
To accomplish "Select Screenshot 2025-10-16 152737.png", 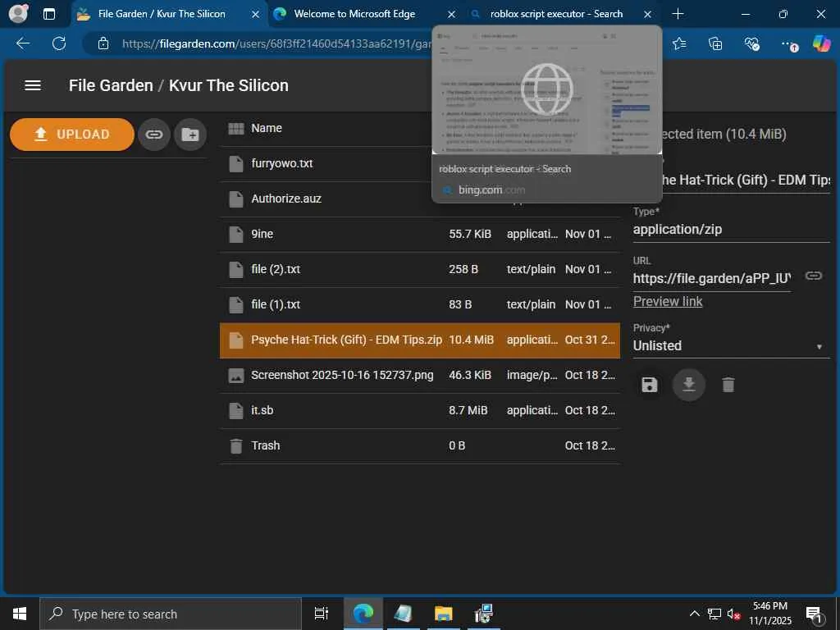I will pyautogui.click(x=419, y=375).
